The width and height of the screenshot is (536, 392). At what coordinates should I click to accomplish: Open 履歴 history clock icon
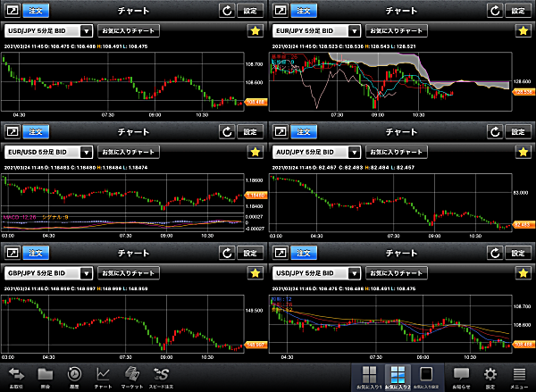pos(74,378)
